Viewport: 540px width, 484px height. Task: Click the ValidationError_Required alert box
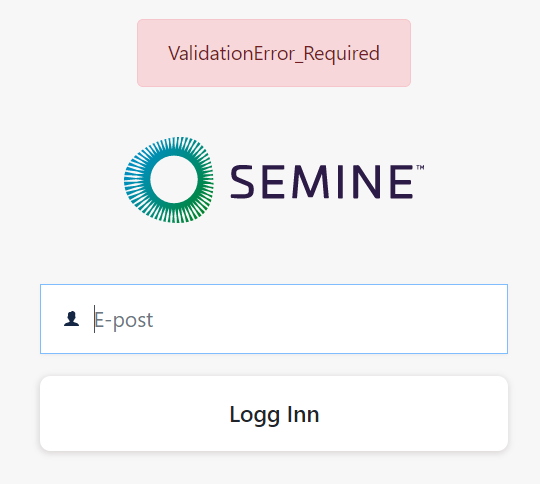click(x=274, y=53)
